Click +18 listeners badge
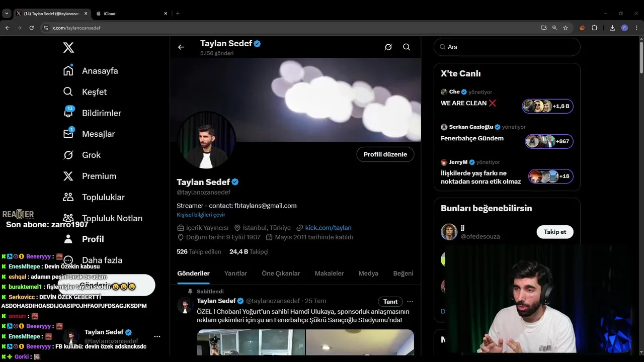Screen dimensions: 644x362 [x=550, y=176]
